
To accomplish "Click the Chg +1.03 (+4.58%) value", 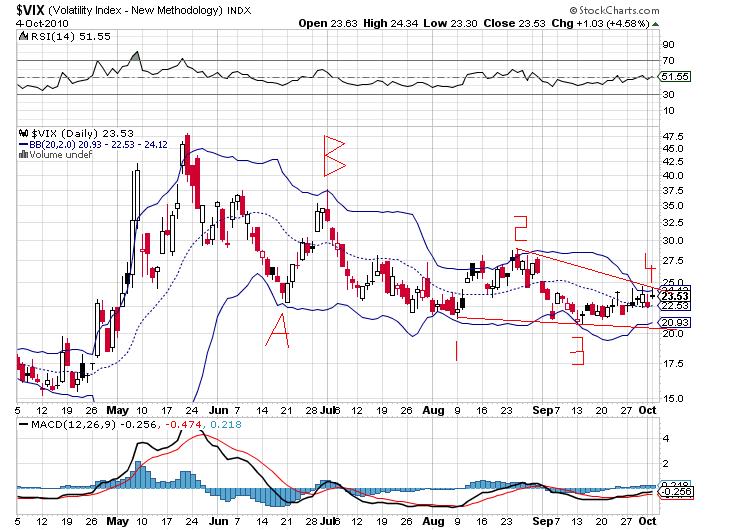I will click(x=601, y=23).
